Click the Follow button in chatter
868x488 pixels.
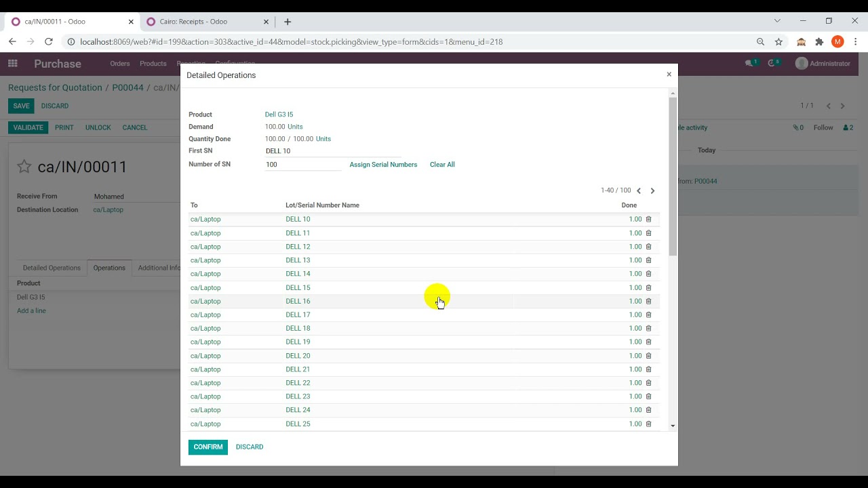[823, 127]
